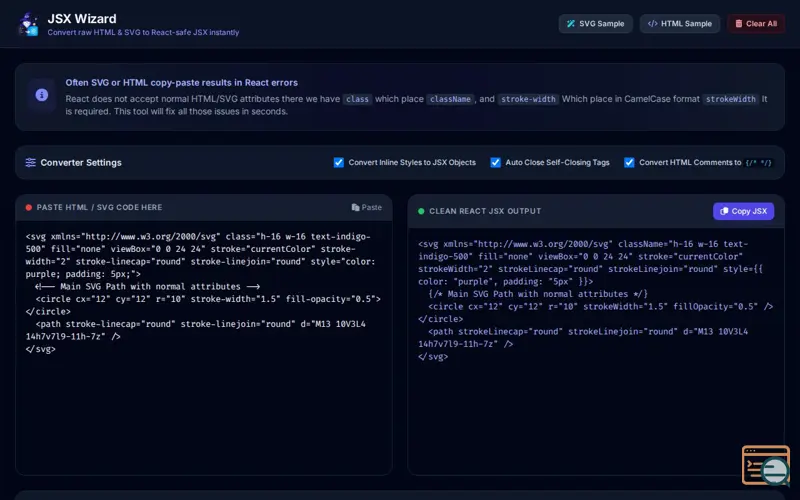
Task: Click the 'stroke-width' code chip in the notice
Action: click(528, 99)
